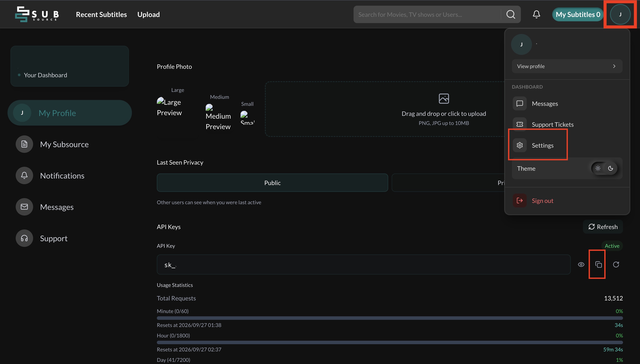Click the SubSource logo

tap(37, 14)
